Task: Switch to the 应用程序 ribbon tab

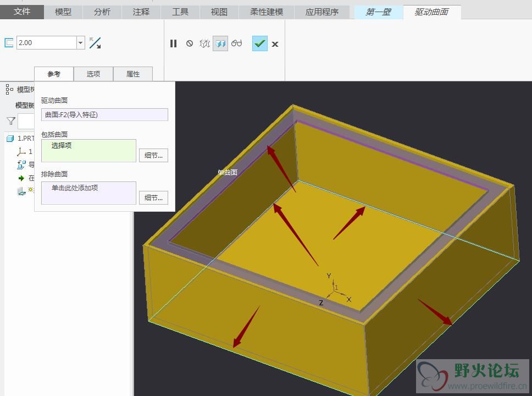Action: (x=322, y=12)
